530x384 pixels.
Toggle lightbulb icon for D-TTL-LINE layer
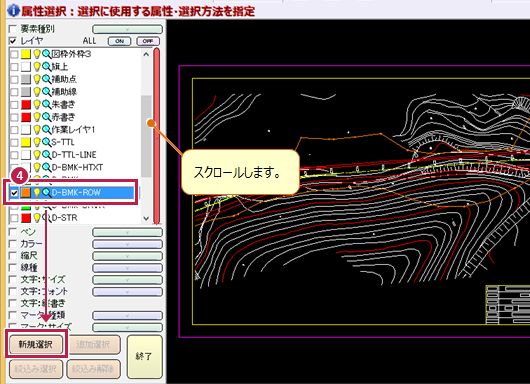click(x=37, y=155)
